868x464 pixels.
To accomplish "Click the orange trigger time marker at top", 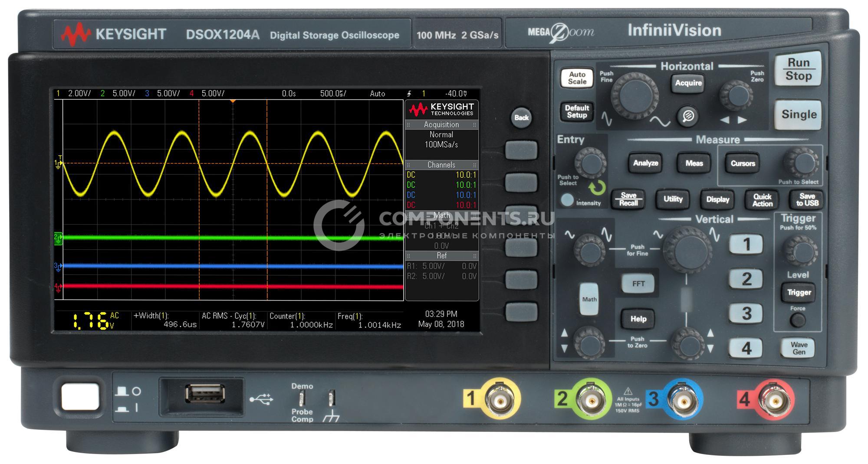I will click(x=233, y=101).
